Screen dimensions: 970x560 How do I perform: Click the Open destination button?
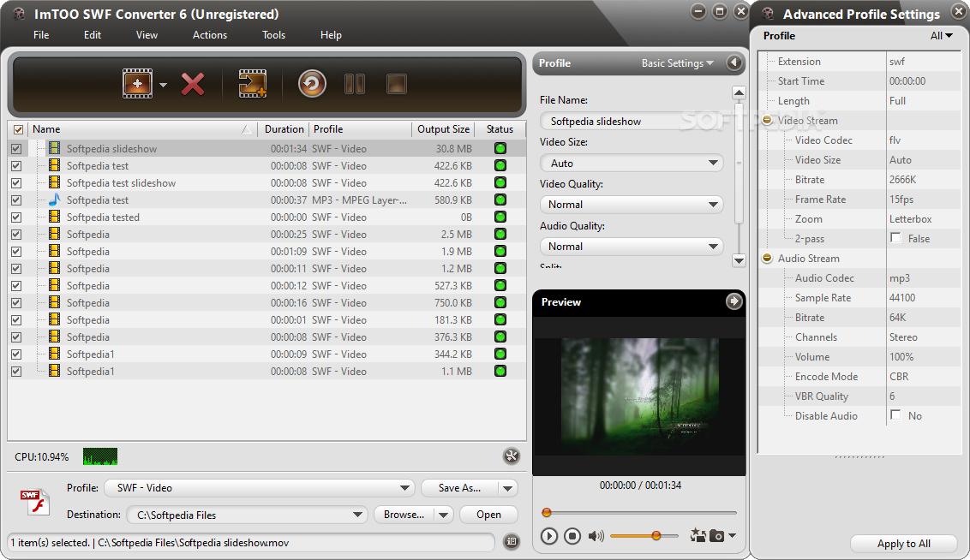[488, 515]
